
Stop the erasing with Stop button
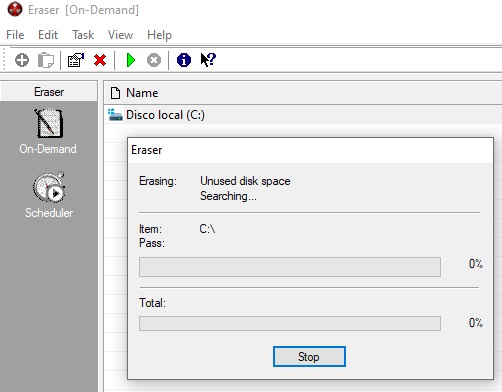click(309, 357)
